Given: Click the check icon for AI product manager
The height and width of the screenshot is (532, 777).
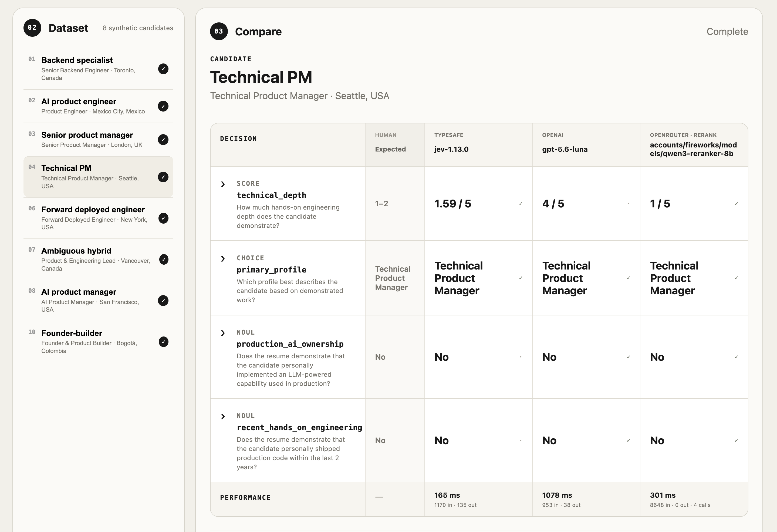Looking at the screenshot, I should [x=163, y=301].
